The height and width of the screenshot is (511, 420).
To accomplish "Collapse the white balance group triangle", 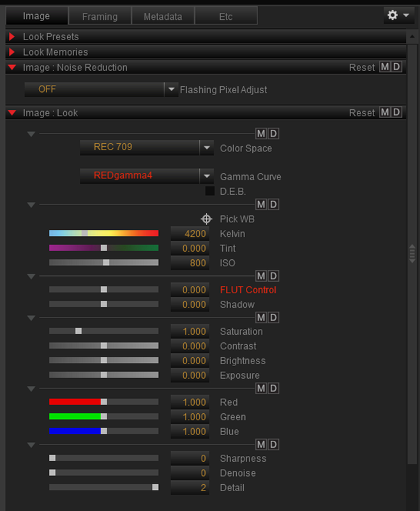I will [31, 205].
